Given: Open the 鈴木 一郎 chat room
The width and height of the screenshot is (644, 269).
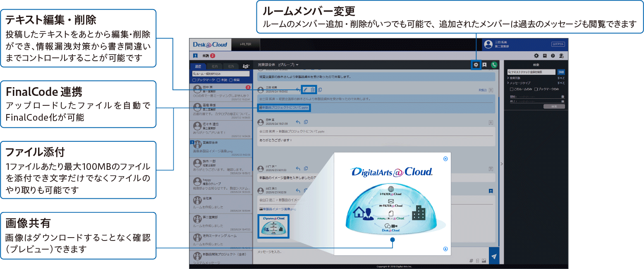Looking at the screenshot, I should click(x=221, y=166).
